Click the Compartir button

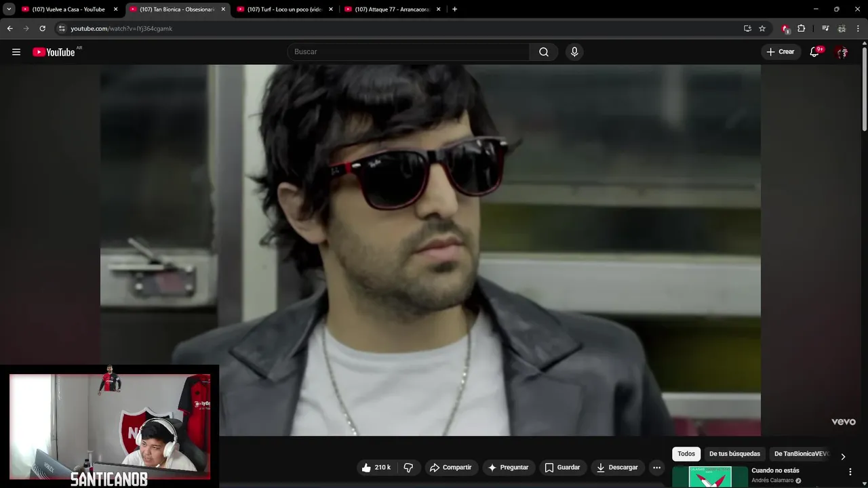pos(450,468)
